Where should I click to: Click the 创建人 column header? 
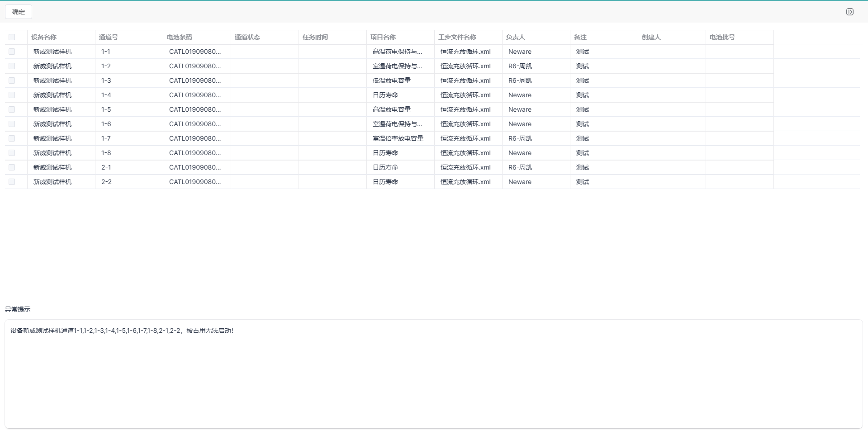(672, 37)
